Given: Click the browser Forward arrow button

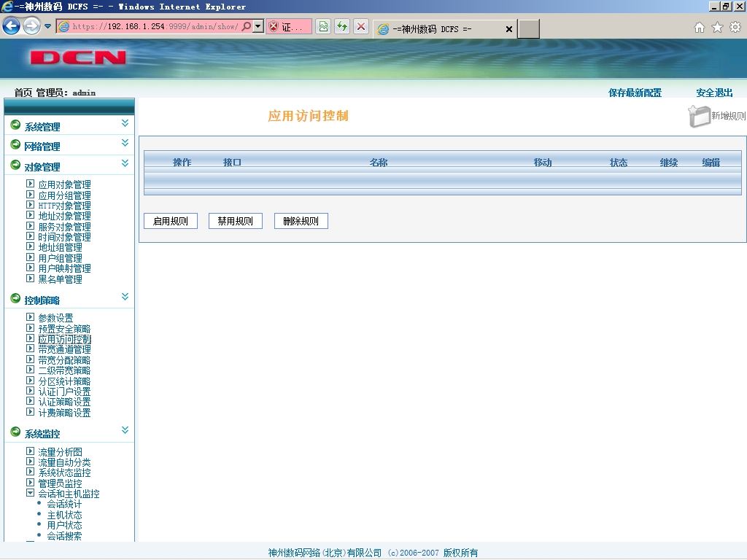Looking at the screenshot, I should coord(32,26).
